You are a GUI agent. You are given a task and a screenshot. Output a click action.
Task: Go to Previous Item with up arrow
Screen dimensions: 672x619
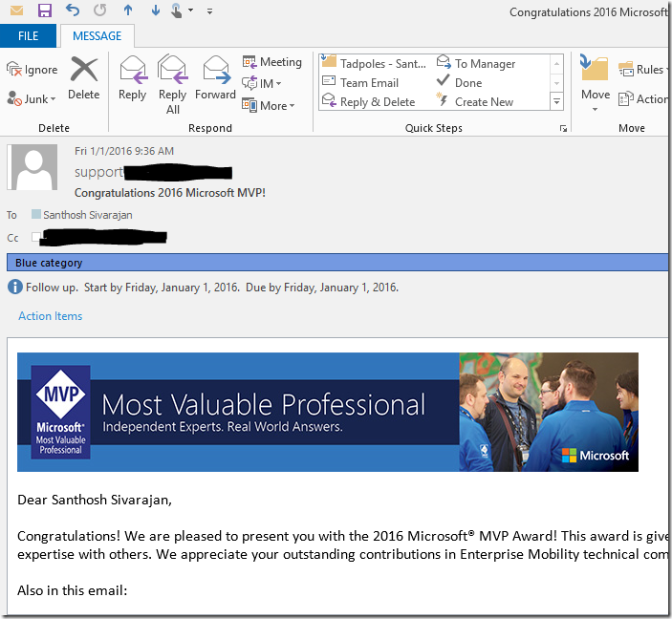point(128,11)
